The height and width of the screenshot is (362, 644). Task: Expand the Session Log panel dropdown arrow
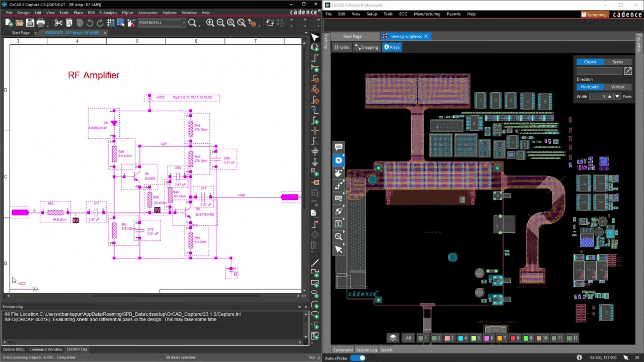pos(299,307)
